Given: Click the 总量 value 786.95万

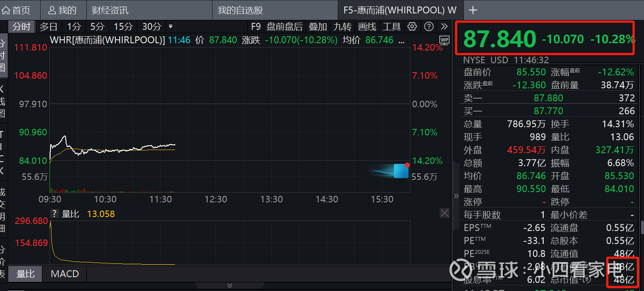Looking at the screenshot, I should pyautogui.click(x=527, y=124).
